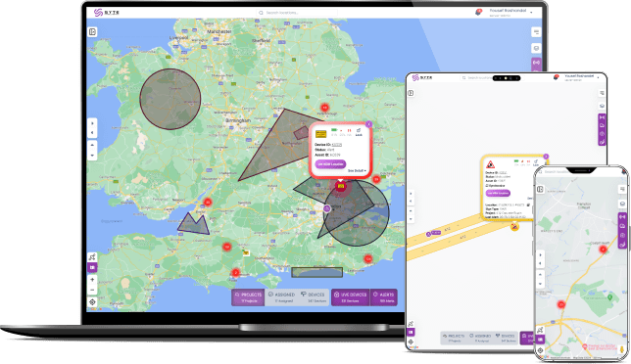Close the red device popup on laptop
This screenshot has width=631, height=364.
pos(368,124)
